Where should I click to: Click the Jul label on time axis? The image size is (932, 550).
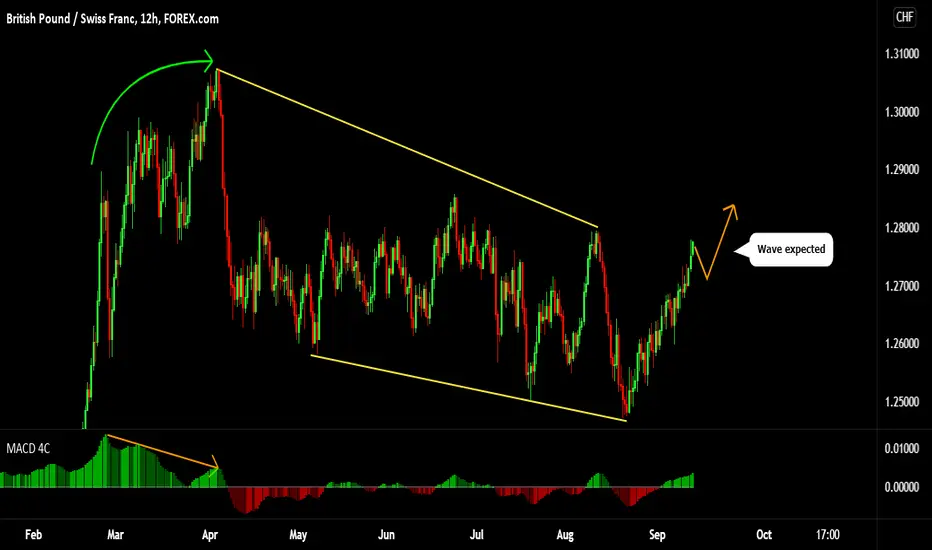[x=477, y=535]
